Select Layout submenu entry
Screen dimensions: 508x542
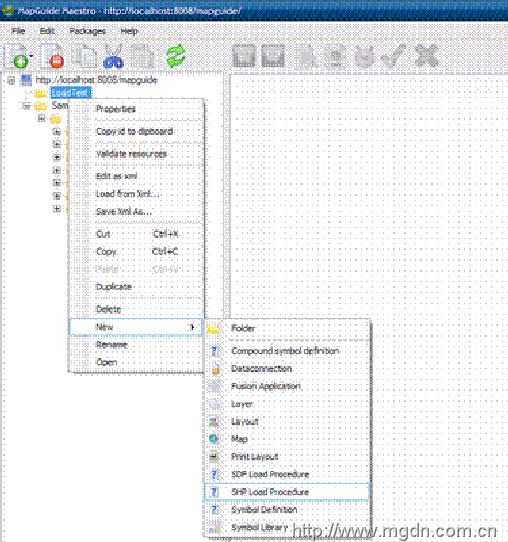[x=288, y=421]
